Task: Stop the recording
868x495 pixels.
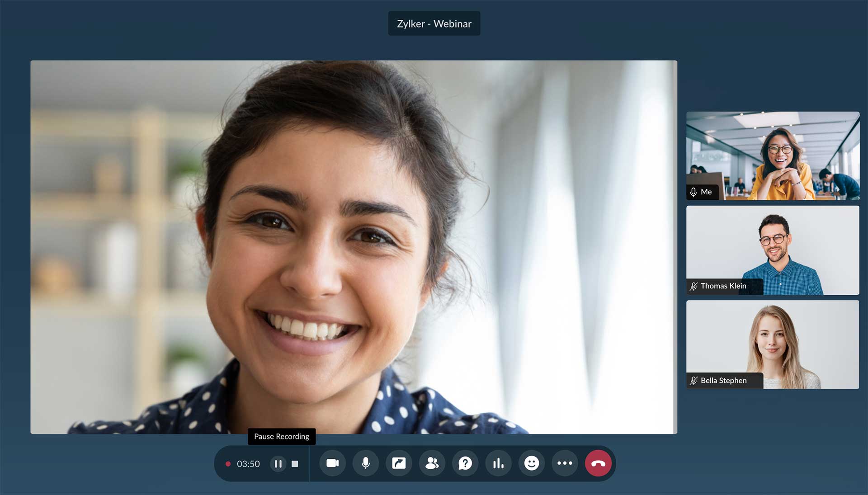Action: (295, 464)
